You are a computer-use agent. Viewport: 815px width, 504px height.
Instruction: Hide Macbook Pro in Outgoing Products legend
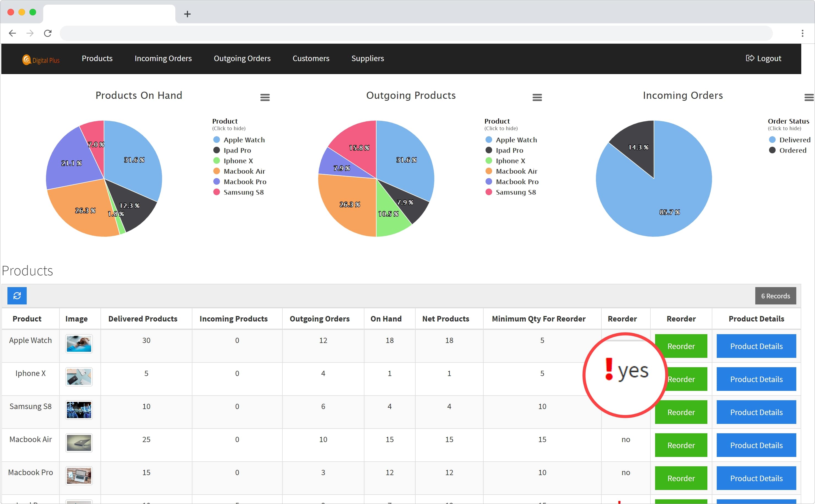coord(512,182)
